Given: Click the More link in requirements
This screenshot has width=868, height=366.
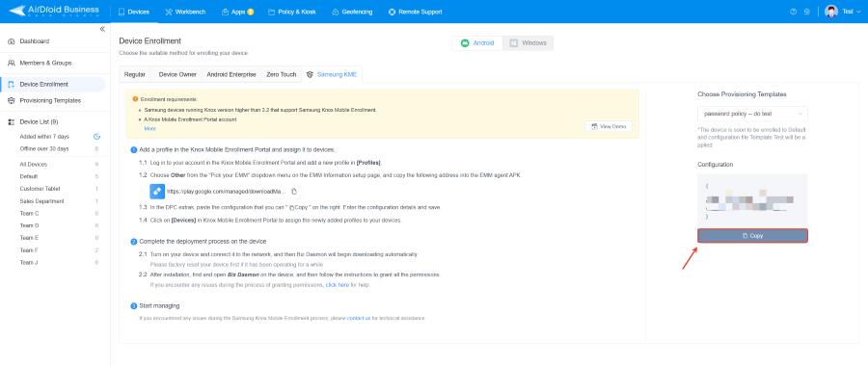Looking at the screenshot, I should click(150, 129).
